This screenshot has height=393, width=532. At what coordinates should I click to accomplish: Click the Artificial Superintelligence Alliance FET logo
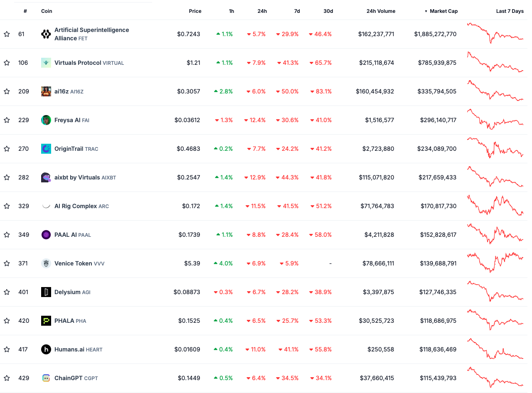pyautogui.click(x=46, y=34)
